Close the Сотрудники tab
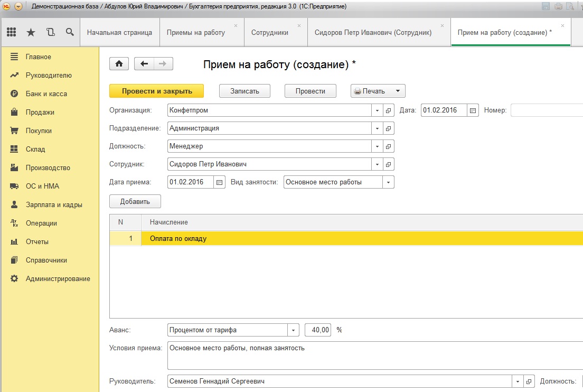The height and width of the screenshot is (392, 583). coord(299,26)
